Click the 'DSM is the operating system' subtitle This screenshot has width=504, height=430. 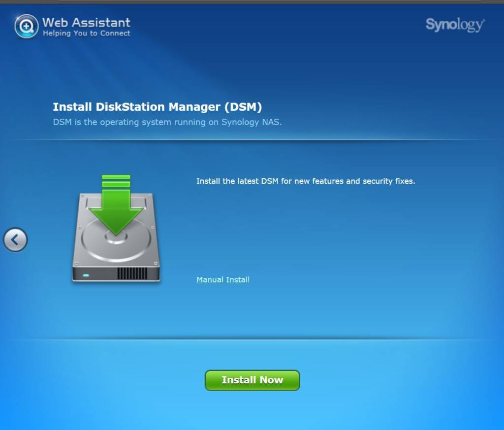click(x=167, y=122)
